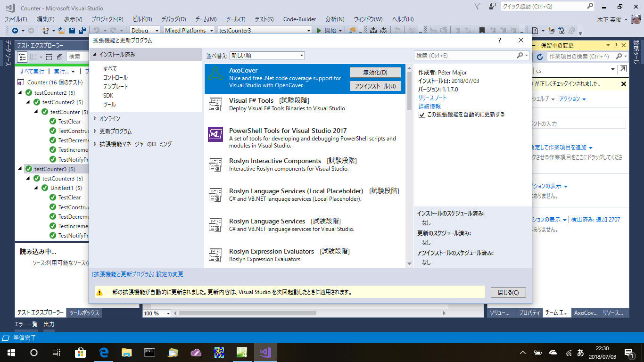Click すべて実行 in Test Explorer
644x362 pixels.
(x=32, y=72)
